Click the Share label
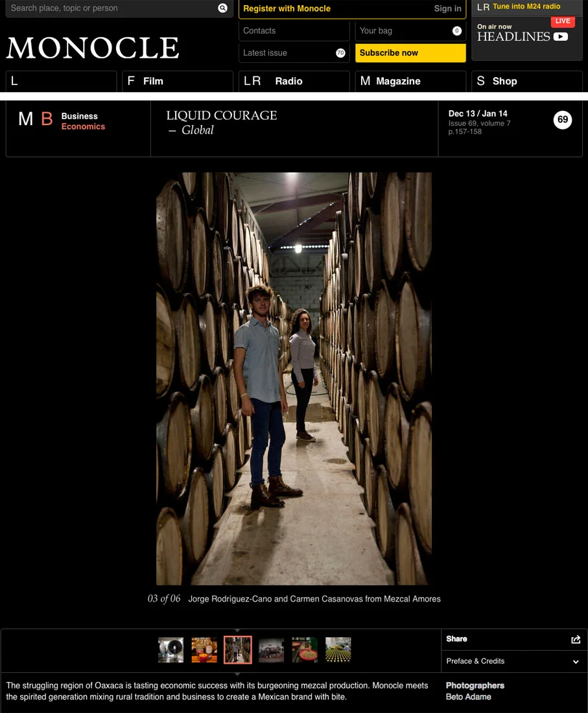 point(456,639)
